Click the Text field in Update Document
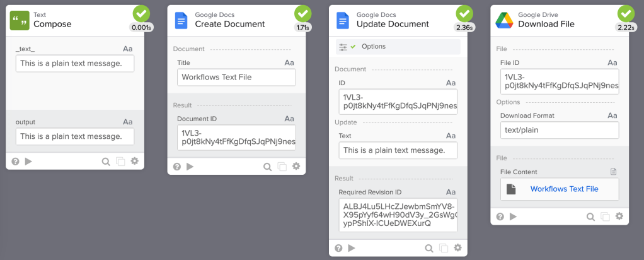This screenshot has width=644, height=260. (x=398, y=150)
